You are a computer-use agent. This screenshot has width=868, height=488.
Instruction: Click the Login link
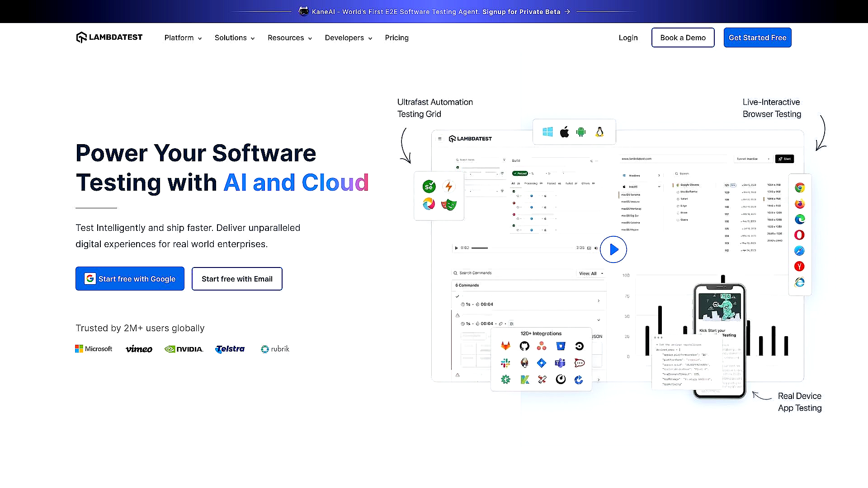tap(628, 38)
